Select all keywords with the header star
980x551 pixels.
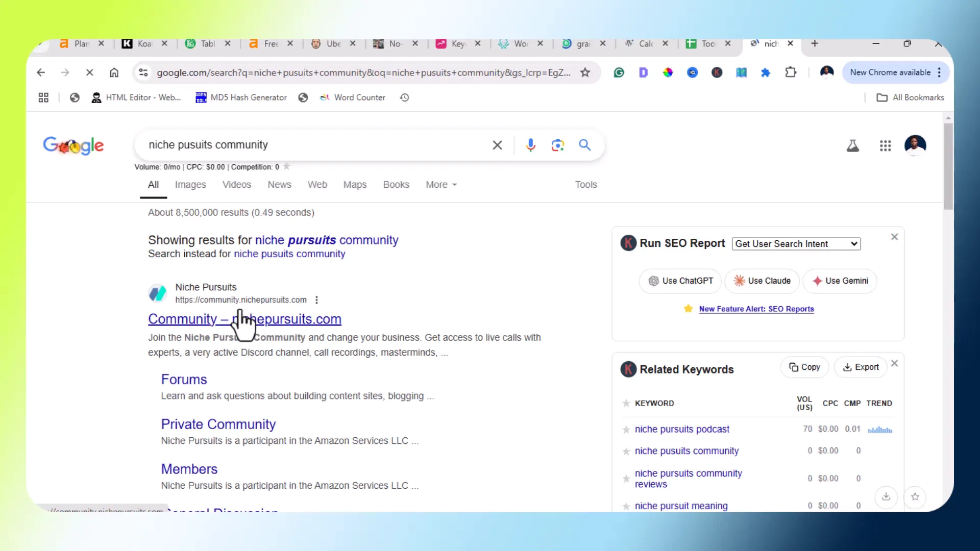click(626, 403)
